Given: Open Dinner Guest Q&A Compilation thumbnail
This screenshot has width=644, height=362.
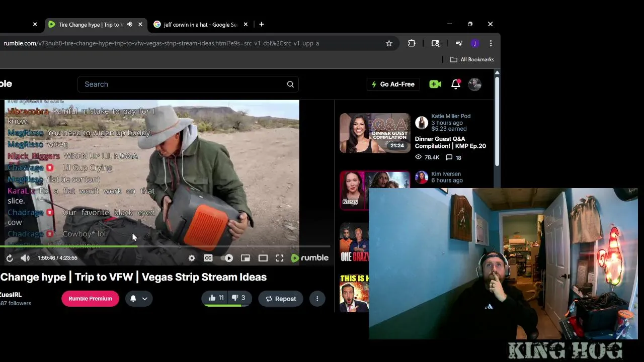Looking at the screenshot, I should point(375,133).
